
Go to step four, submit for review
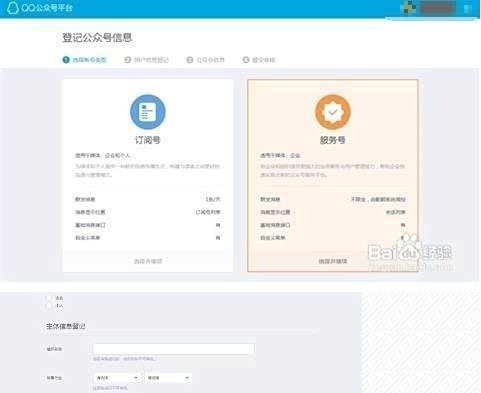[259, 60]
